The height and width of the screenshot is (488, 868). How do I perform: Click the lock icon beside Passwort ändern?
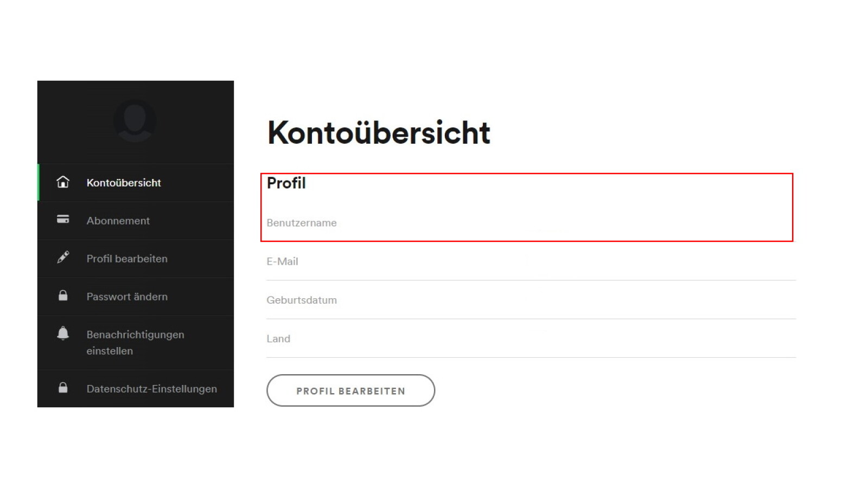(63, 296)
